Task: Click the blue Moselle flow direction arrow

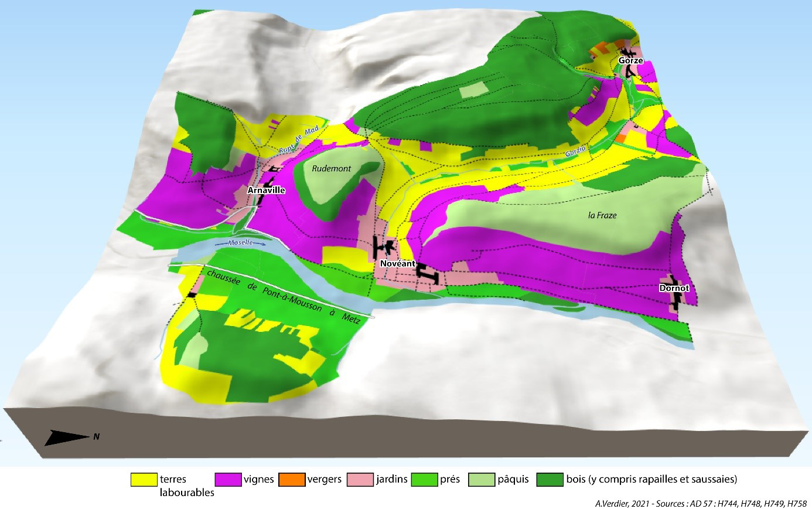Action: [x=240, y=243]
